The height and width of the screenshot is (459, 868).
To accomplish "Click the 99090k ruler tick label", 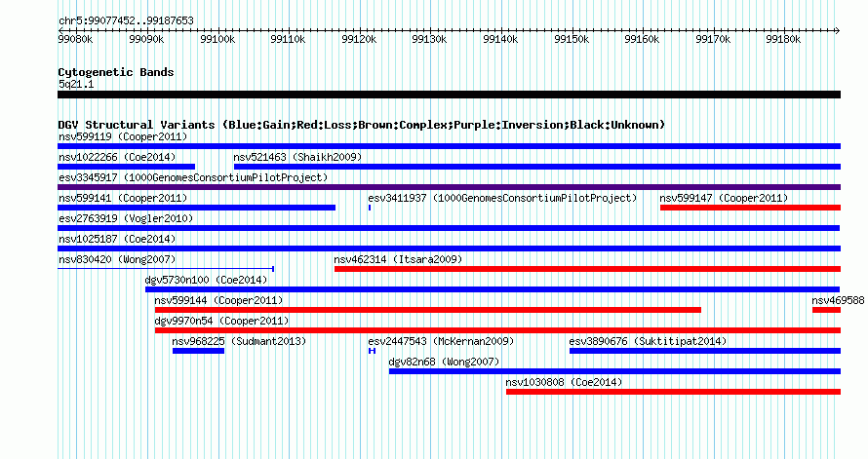I will click(146, 39).
